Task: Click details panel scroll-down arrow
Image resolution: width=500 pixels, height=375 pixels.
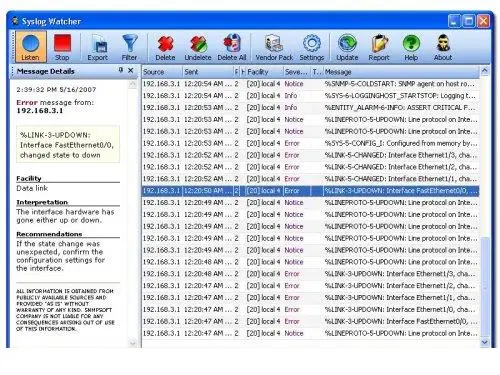Action: coord(133,342)
